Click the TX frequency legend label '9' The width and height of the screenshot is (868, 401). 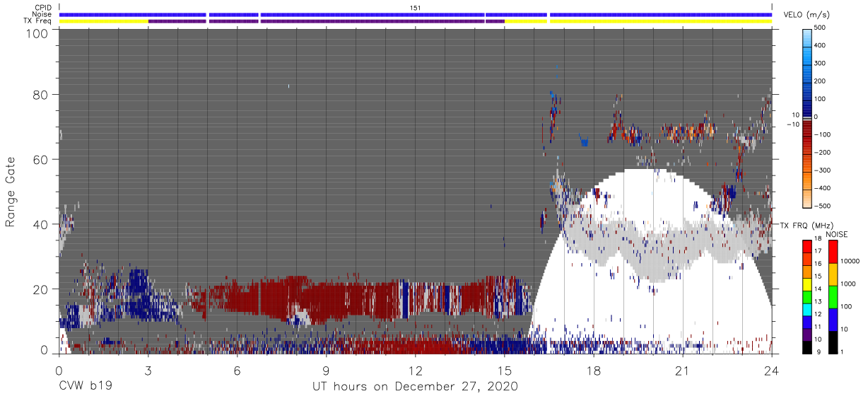pos(818,351)
